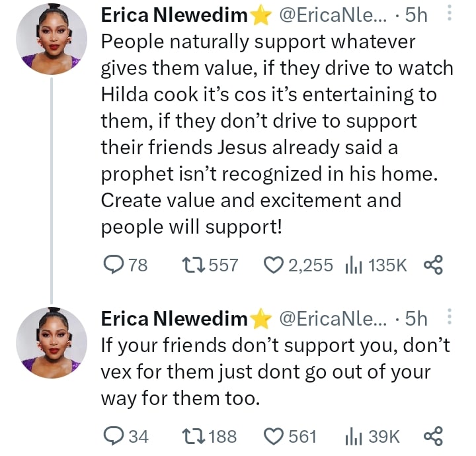Like the tweet with 2,255 likes
The width and height of the screenshot is (476, 456).
click(273, 265)
